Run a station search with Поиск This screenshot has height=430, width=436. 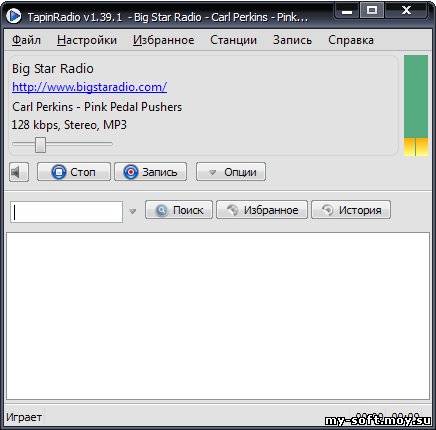179,210
